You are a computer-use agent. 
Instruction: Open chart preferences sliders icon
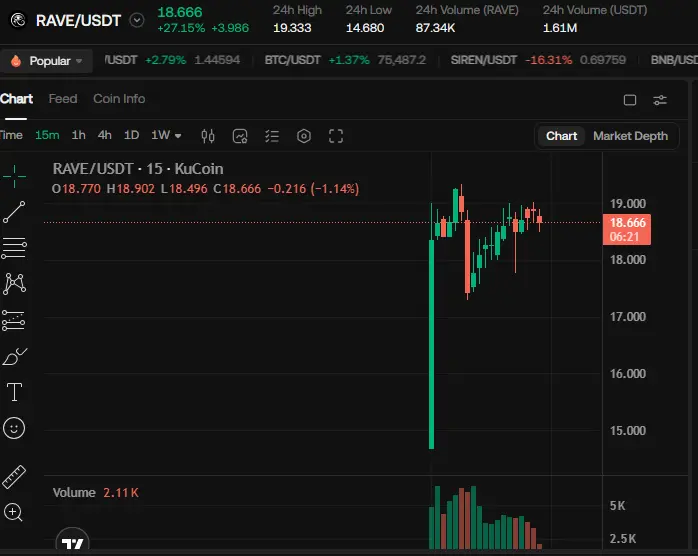(660, 100)
